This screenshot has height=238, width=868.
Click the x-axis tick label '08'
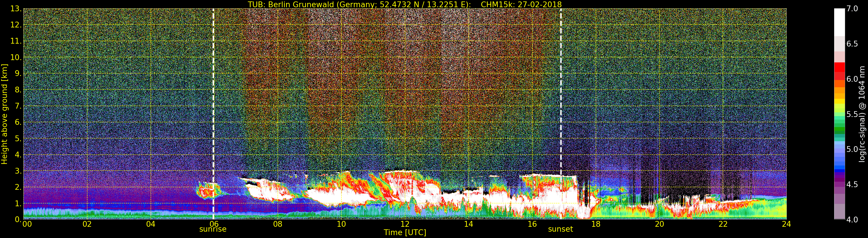278,224
